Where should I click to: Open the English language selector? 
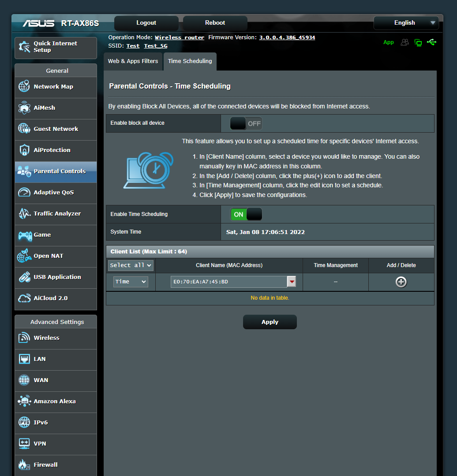(x=405, y=22)
